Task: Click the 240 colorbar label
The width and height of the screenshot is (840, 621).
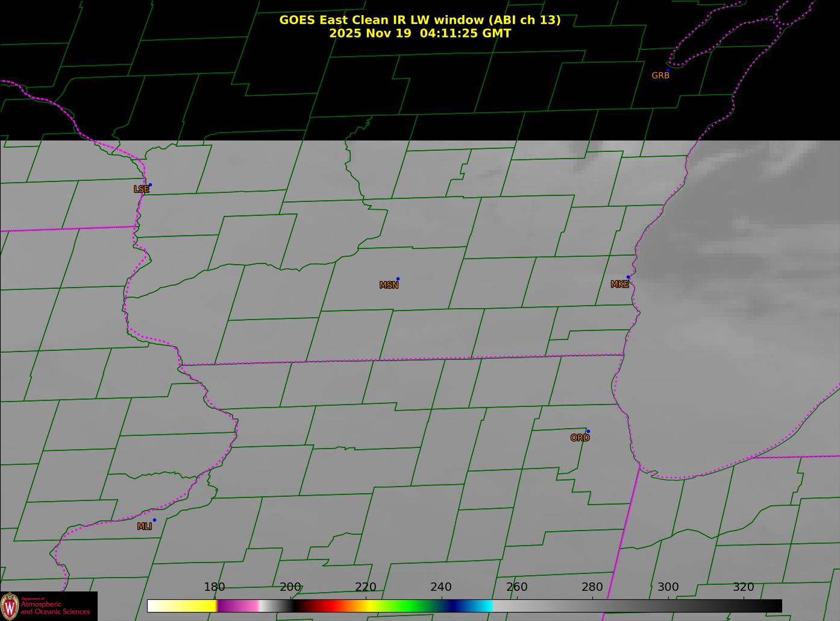Action: tap(441, 587)
